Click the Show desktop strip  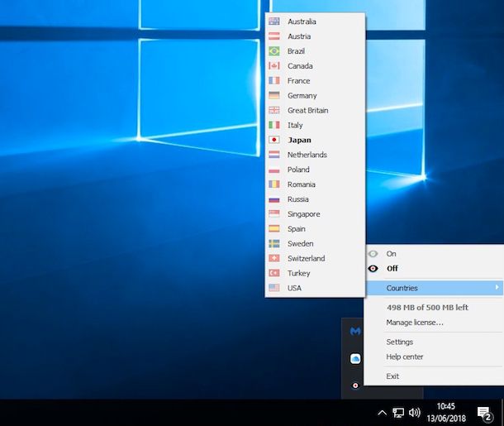[502, 413]
